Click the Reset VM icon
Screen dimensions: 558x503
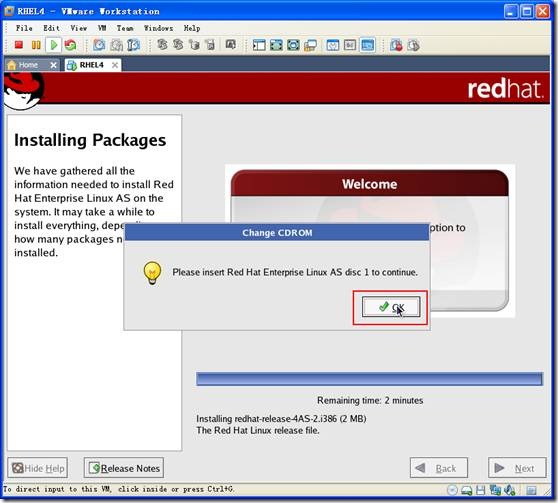tap(70, 45)
